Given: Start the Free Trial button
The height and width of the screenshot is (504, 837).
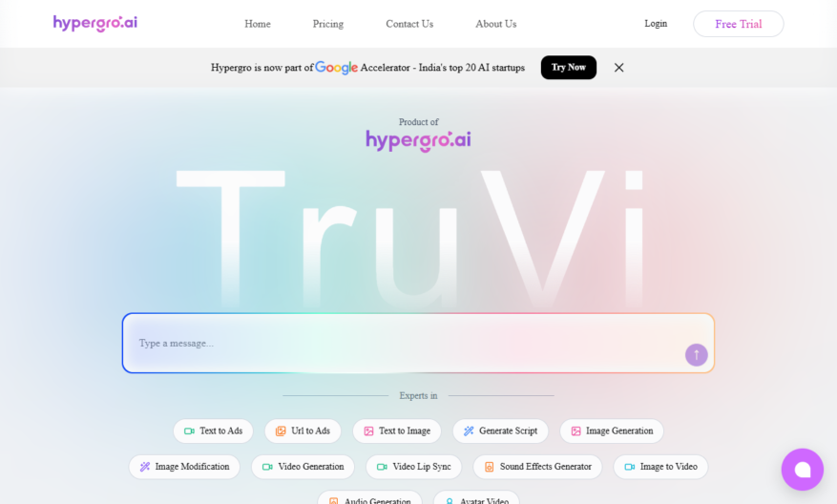Looking at the screenshot, I should coord(739,24).
